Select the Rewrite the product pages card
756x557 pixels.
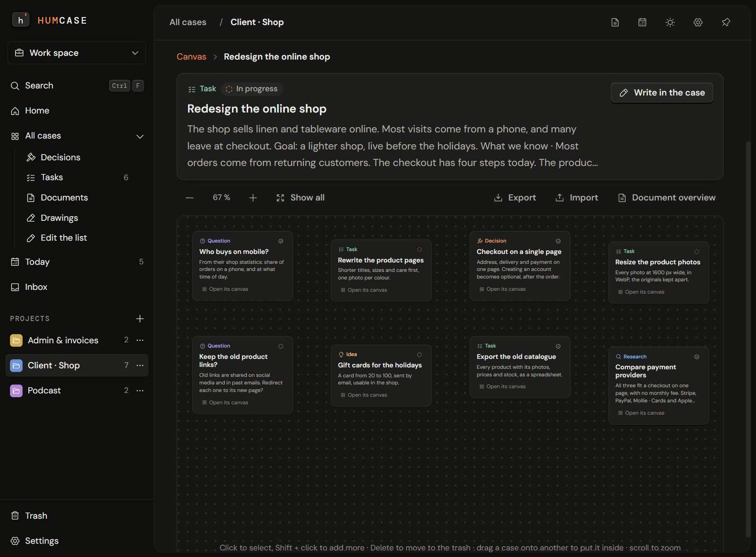click(x=381, y=270)
